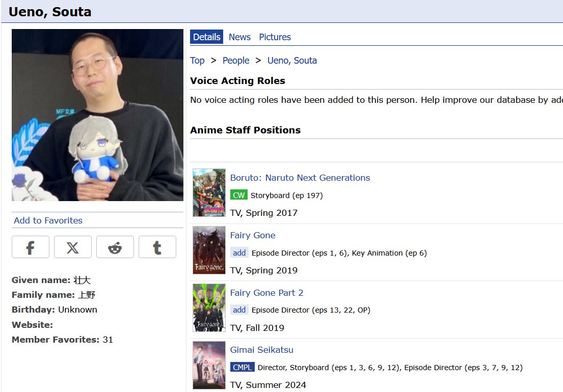The image size is (563, 392).
Task: Click 'Ueno, Souta' page title
Action: [50, 12]
